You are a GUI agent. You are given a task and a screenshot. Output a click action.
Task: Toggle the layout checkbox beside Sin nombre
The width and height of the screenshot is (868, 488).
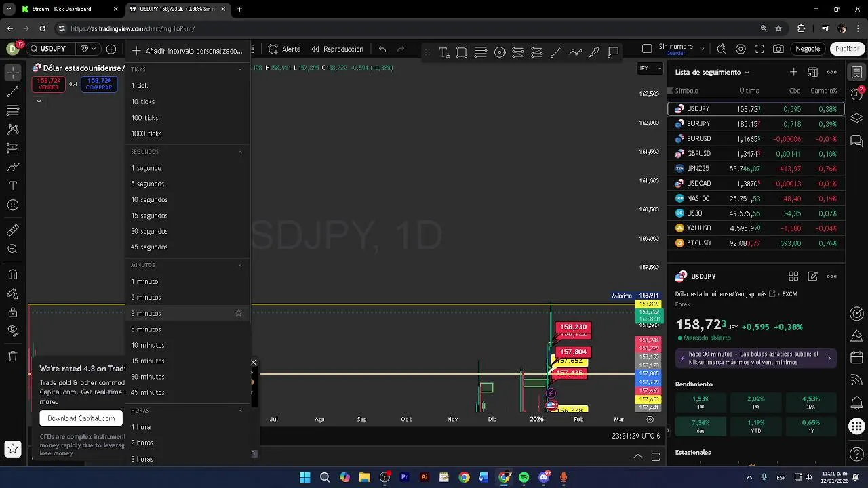[x=647, y=49]
